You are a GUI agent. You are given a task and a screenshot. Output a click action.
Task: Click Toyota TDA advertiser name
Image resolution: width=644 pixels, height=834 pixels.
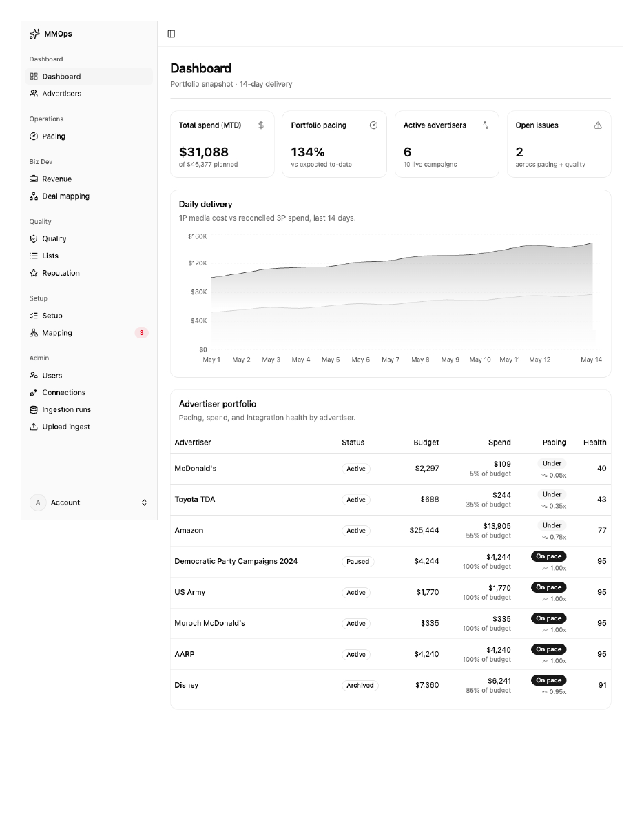click(195, 500)
